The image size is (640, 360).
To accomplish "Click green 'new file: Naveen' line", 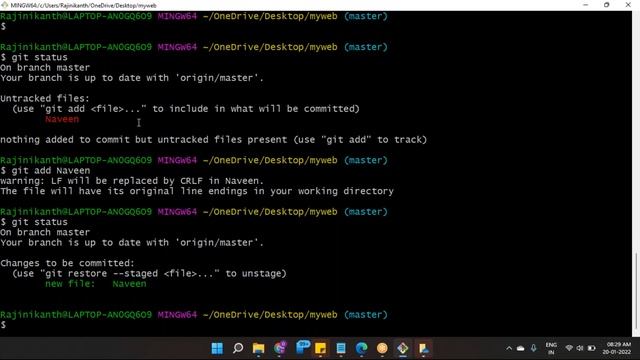I will pos(96,284).
